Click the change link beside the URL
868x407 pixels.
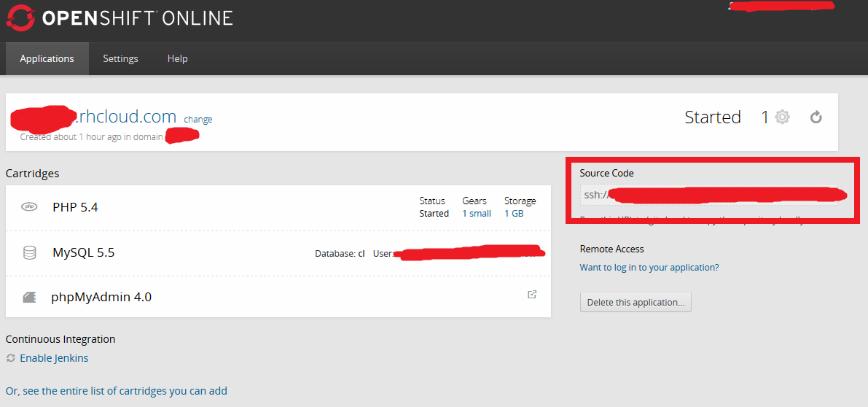click(x=198, y=119)
